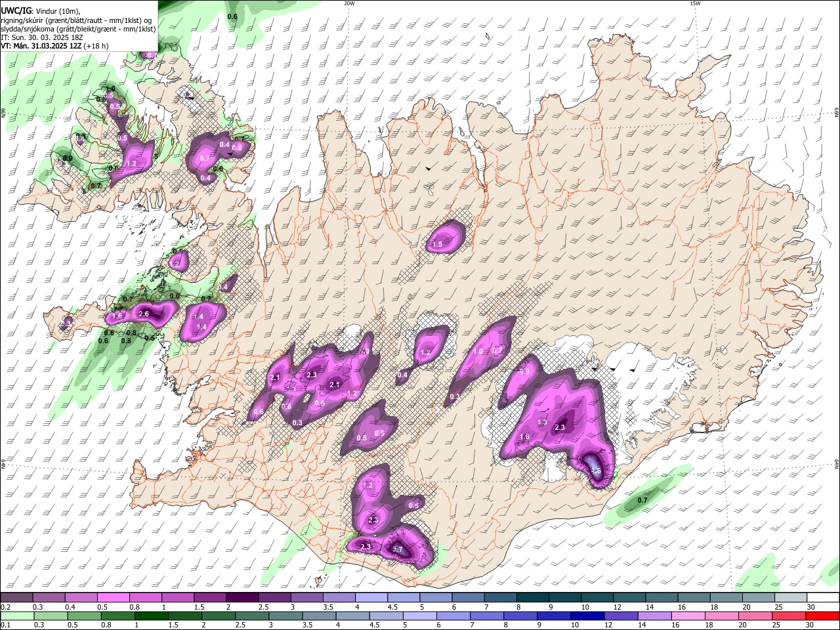Image resolution: width=840 pixels, height=630 pixels.
Task: Click the '1.5' value in northern snow patch
Action: (x=437, y=245)
